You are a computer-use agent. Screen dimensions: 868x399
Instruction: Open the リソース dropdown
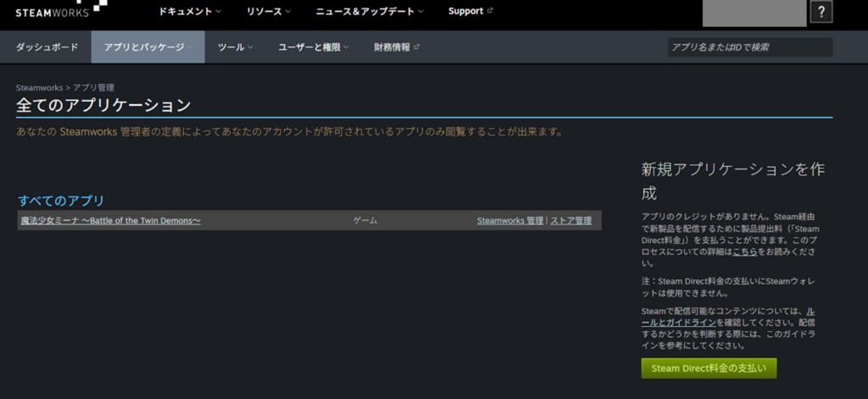pyautogui.click(x=268, y=12)
